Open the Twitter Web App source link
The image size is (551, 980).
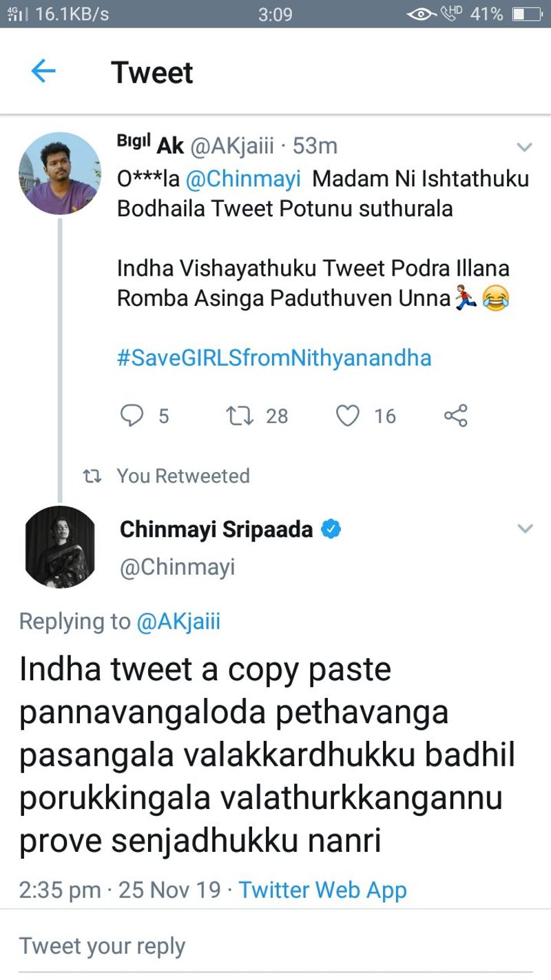(322, 889)
